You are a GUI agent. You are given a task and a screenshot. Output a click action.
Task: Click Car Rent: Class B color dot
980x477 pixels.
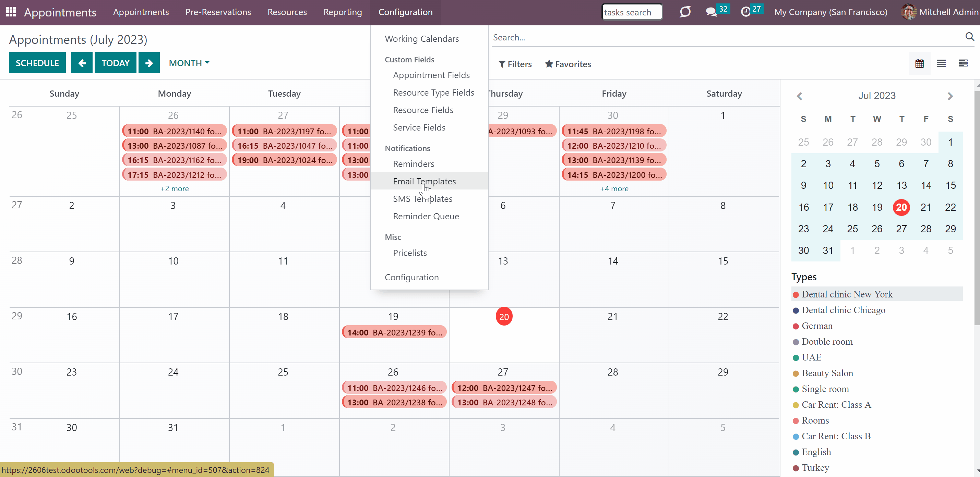796,437
